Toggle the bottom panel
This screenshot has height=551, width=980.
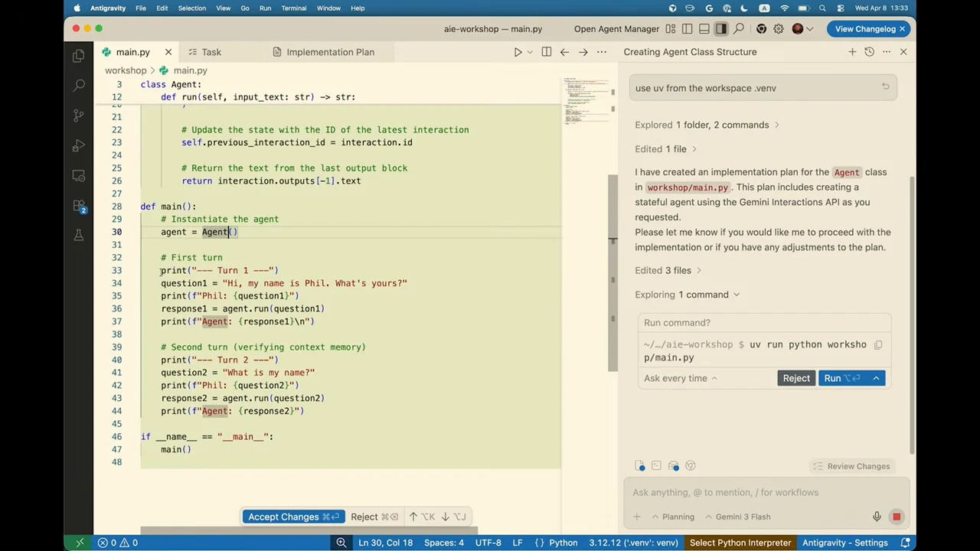pos(704,29)
